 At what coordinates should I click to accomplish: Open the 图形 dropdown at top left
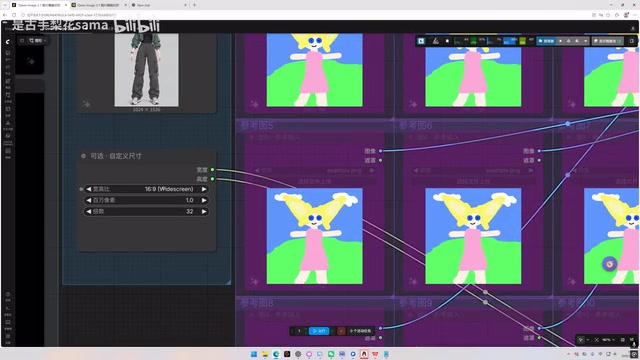click(x=37, y=40)
